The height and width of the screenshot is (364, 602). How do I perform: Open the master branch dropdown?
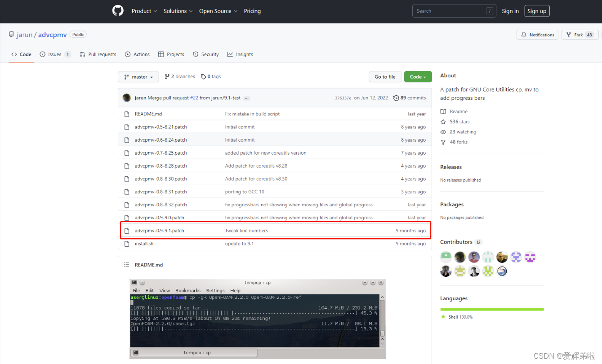coord(138,76)
